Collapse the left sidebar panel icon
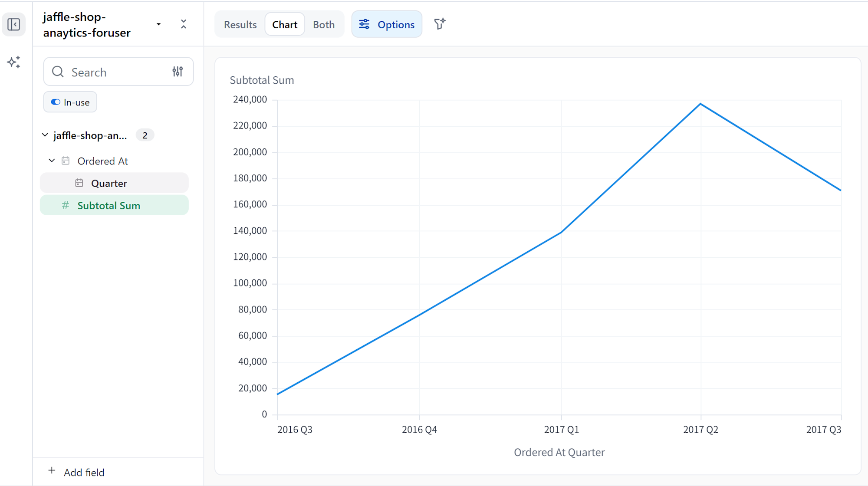The height and width of the screenshot is (486, 868). tap(13, 24)
